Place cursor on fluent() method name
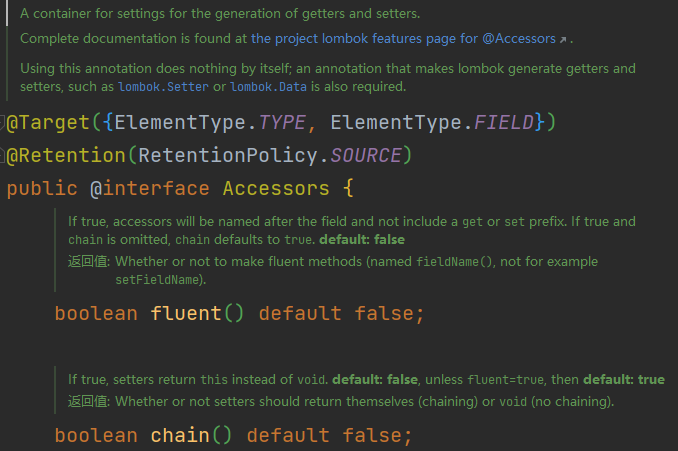The width and height of the screenshot is (678, 451). pos(186,313)
